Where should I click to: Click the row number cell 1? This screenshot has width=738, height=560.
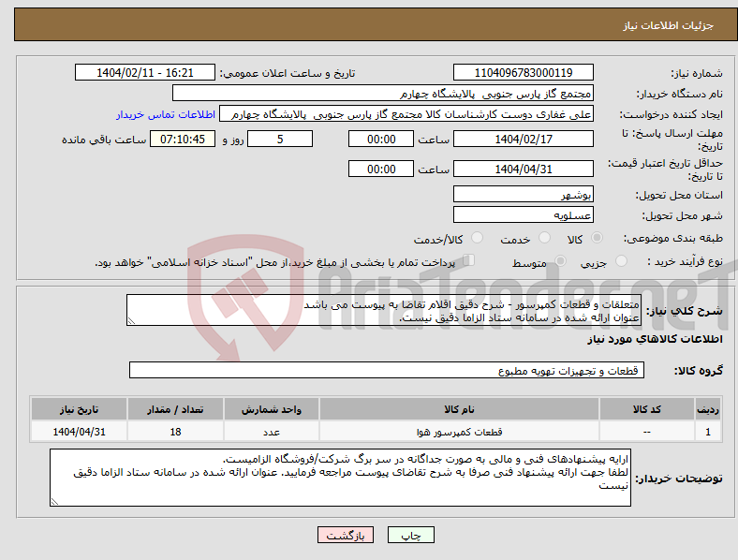(707, 432)
